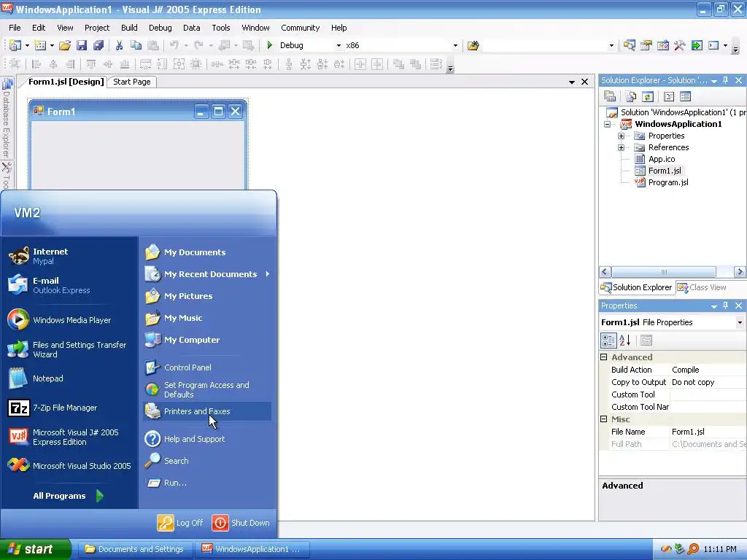Click the Copy icon in toolbar

pyautogui.click(x=136, y=45)
